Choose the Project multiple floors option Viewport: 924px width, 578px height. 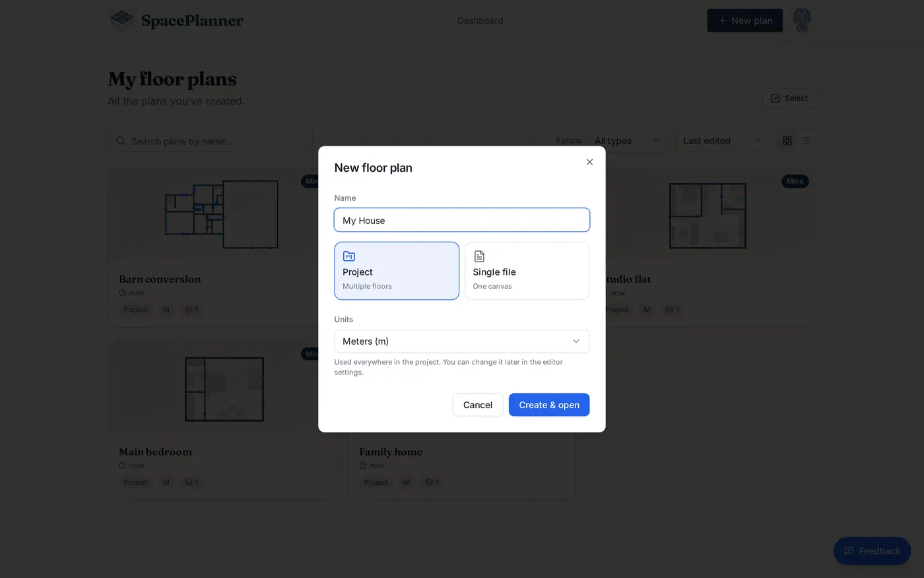coord(397,271)
